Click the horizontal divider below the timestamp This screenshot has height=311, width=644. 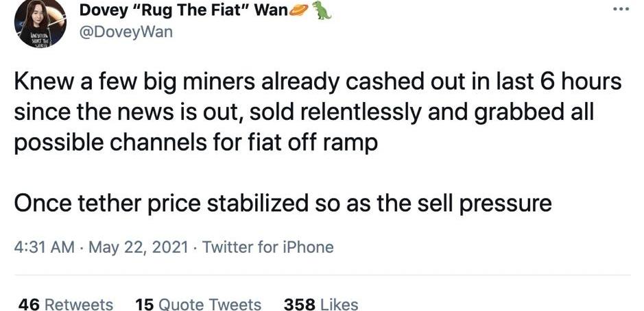click(322, 275)
